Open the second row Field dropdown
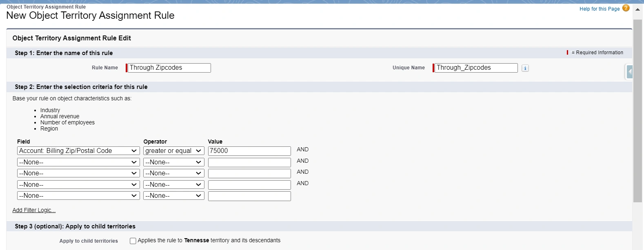644x250 pixels. (78, 162)
